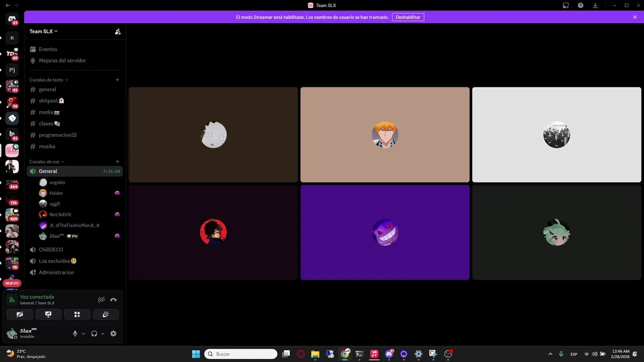The width and height of the screenshot is (644, 362).
Task: Open the help icon in title bar
Action: pyautogui.click(x=581, y=5)
